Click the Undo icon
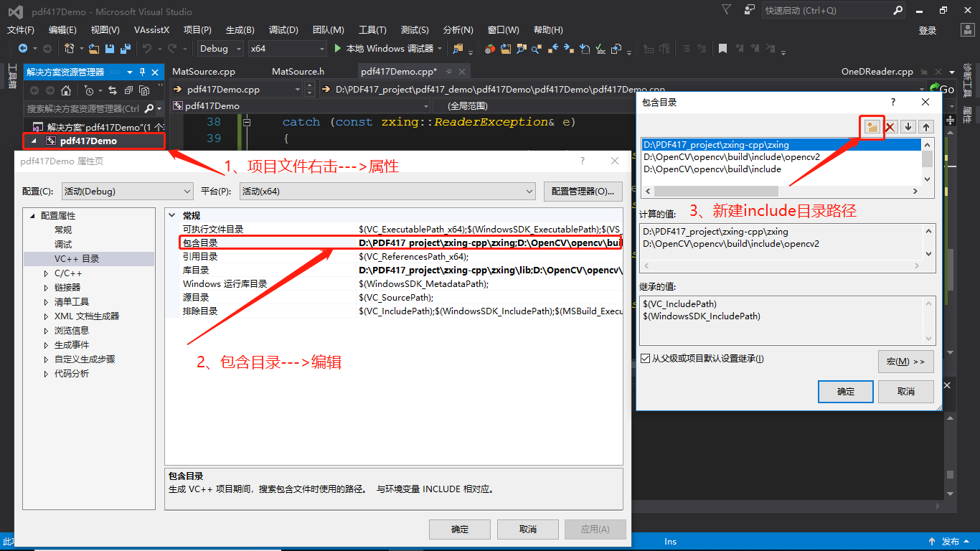The image size is (980, 551). (146, 49)
